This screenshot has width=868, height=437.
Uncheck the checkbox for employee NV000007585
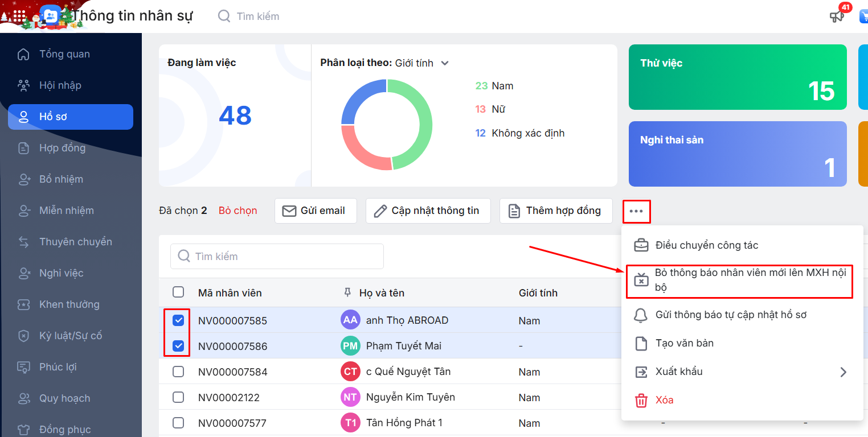pyautogui.click(x=178, y=320)
